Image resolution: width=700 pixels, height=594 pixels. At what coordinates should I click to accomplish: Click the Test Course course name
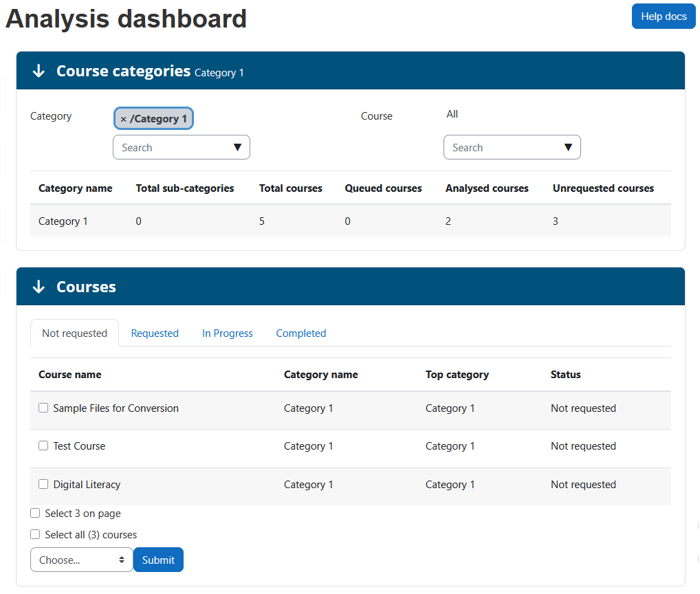click(x=80, y=446)
